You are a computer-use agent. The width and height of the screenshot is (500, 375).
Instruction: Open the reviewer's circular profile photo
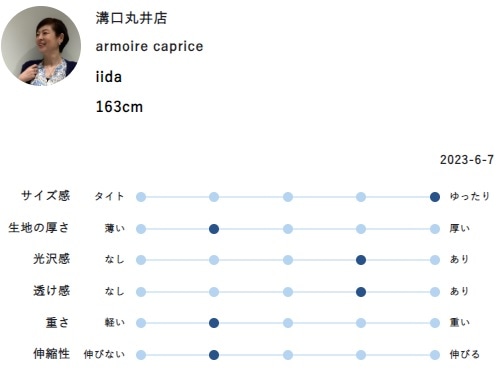click(x=41, y=46)
